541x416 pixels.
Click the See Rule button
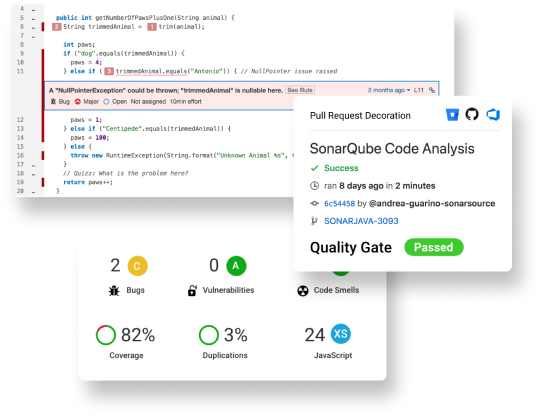(x=300, y=90)
